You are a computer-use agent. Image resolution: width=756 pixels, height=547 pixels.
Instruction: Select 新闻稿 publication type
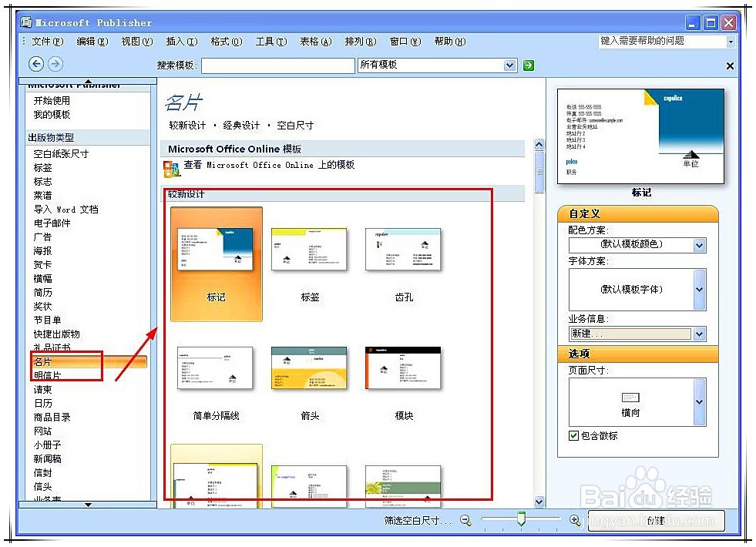(x=47, y=459)
